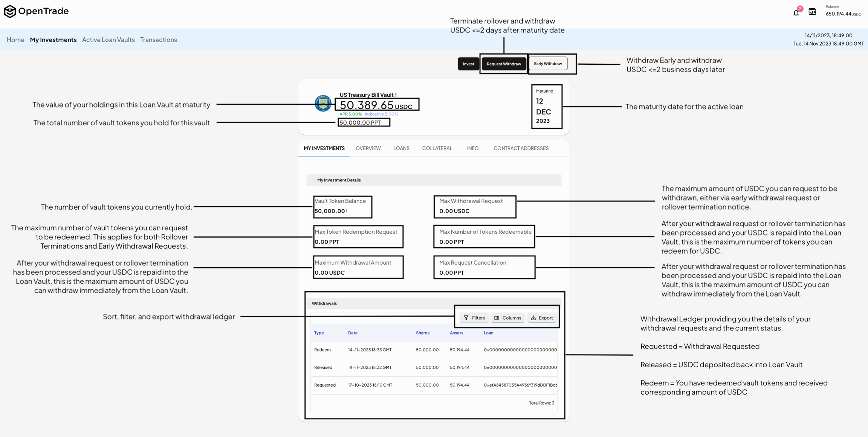Open Active Loan Vaults page
Image resolution: width=868 pixels, height=437 pixels.
(x=108, y=40)
